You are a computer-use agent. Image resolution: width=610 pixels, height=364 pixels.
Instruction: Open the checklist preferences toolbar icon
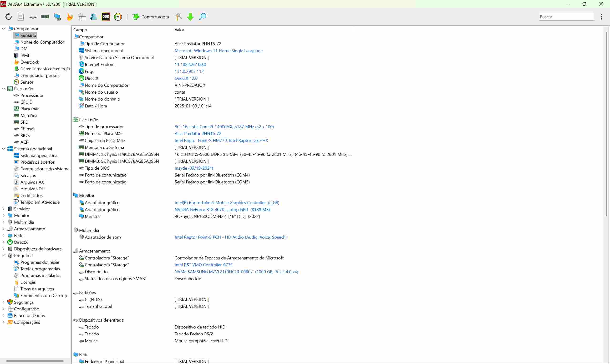pos(82,17)
